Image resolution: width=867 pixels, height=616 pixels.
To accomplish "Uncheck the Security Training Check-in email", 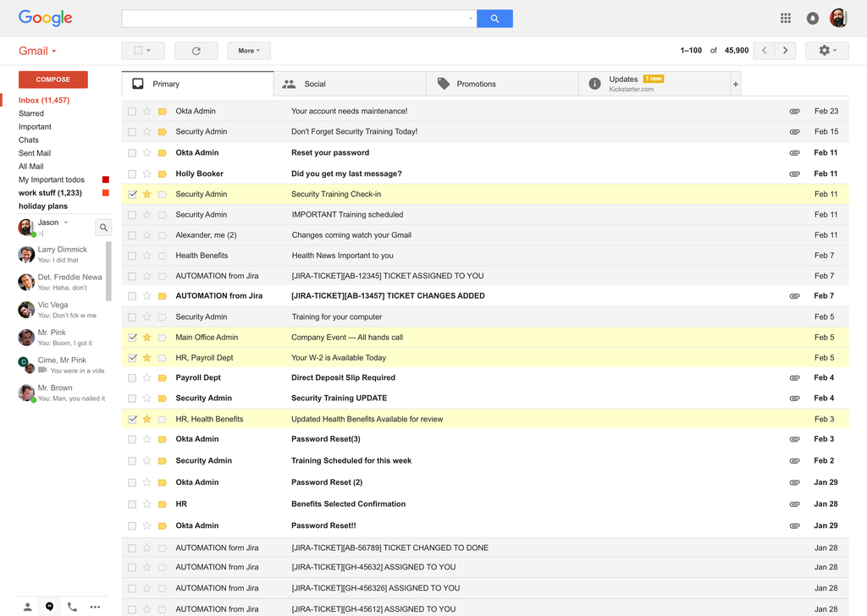I will (132, 193).
